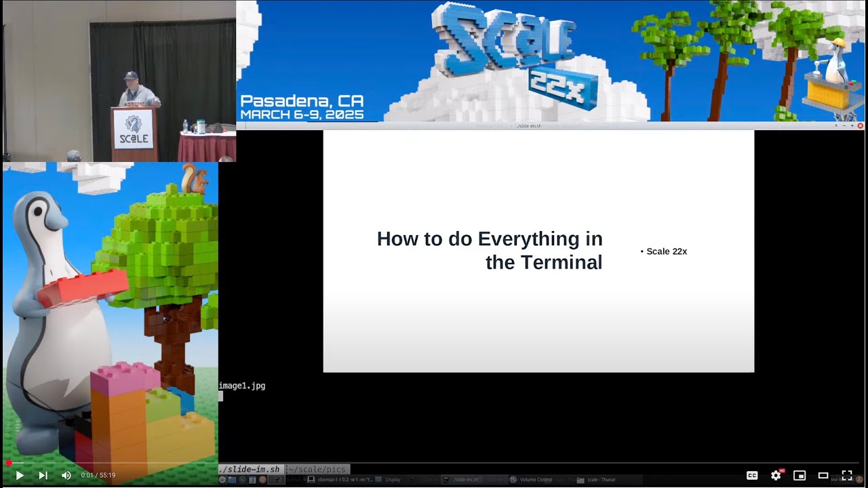Viewport: 868px width, 488px height.
Task: Click the 'Scale 22x' bullet on slide
Action: (x=664, y=251)
